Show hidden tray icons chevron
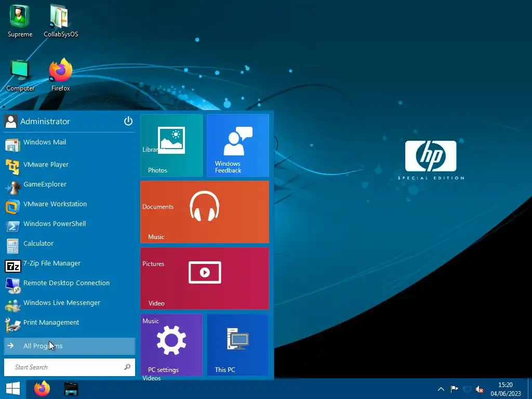Screen dimensions: 532x399 click(x=441, y=389)
